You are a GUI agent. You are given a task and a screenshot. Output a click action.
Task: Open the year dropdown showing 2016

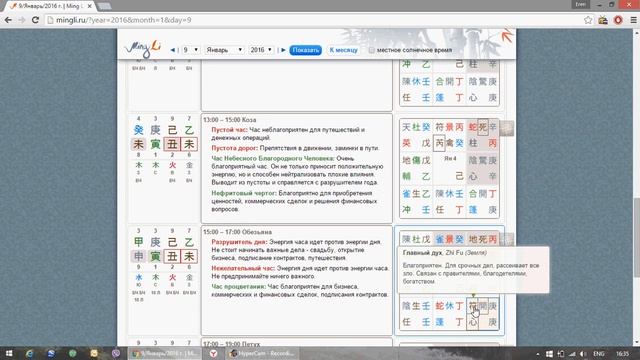[261, 50]
